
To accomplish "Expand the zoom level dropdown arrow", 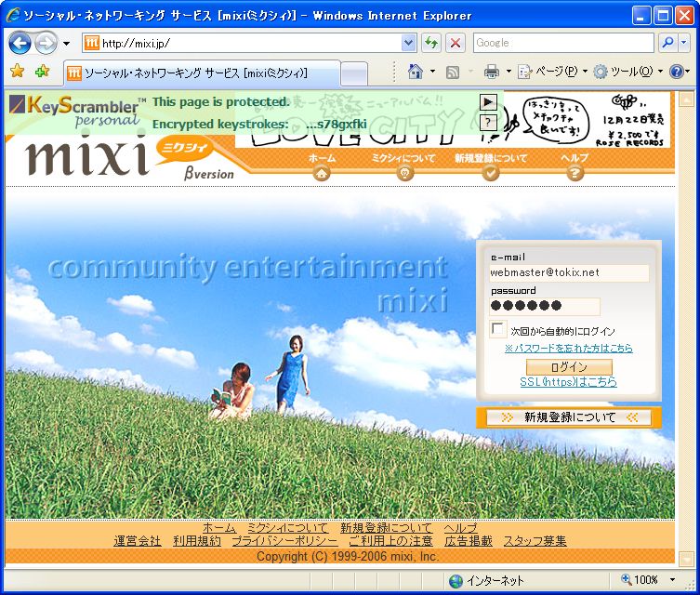I will 673,580.
